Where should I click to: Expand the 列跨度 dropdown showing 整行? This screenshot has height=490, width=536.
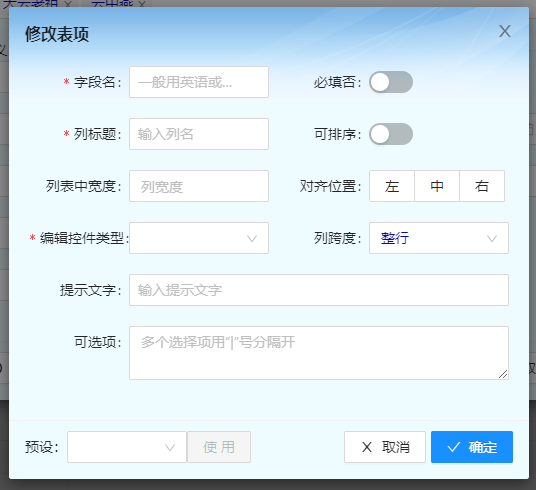pyautogui.click(x=439, y=238)
